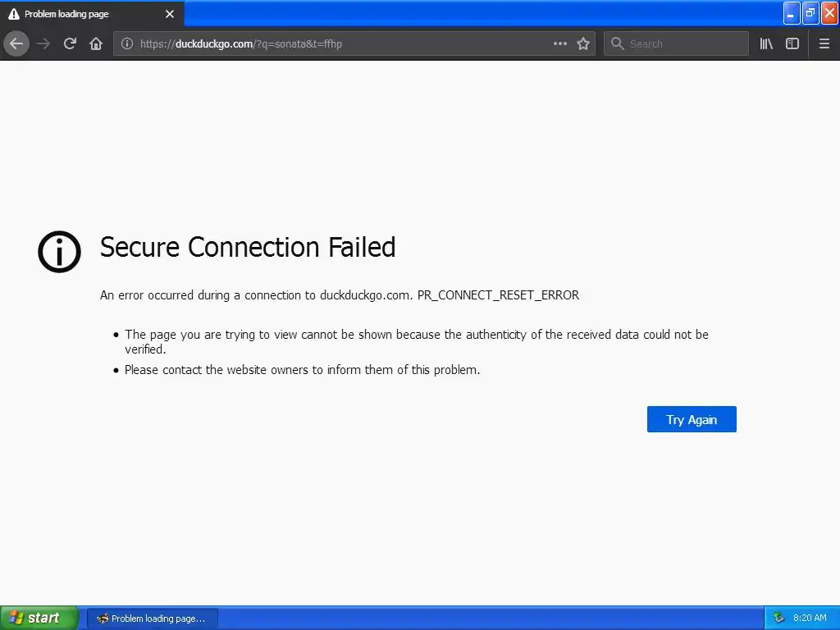Screen dimensions: 840x630
Task: Click Try Again to reload
Action: pos(692,419)
